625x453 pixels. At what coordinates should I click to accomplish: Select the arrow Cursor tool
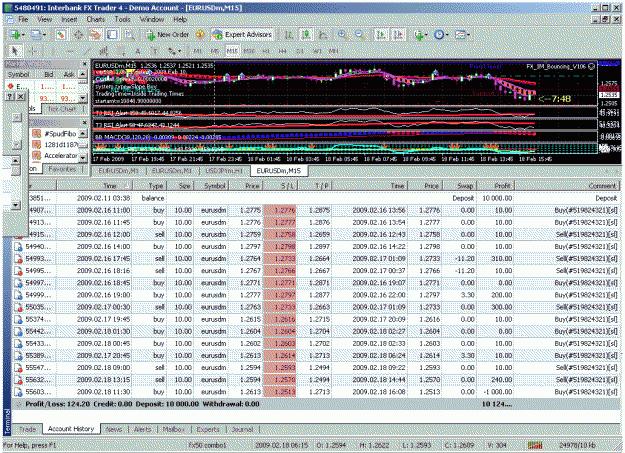[15, 51]
